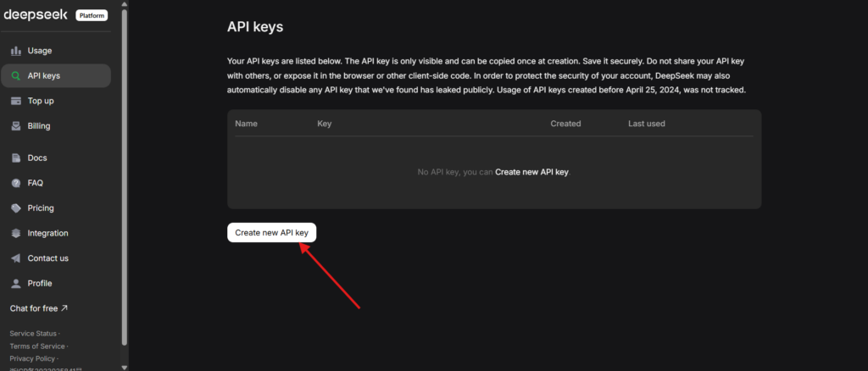
Task: Follow the inline Create new API key link
Action: [532, 172]
